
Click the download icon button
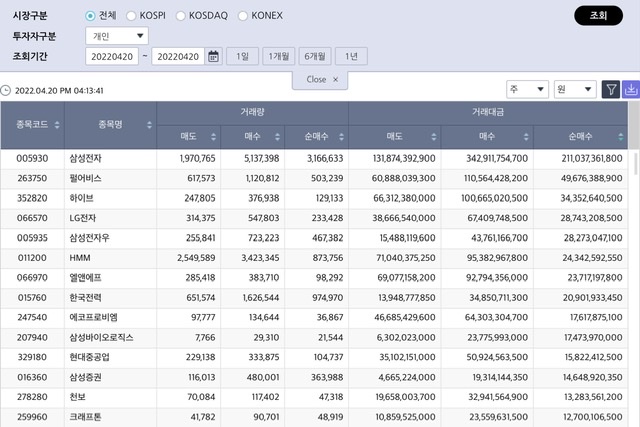[631, 90]
